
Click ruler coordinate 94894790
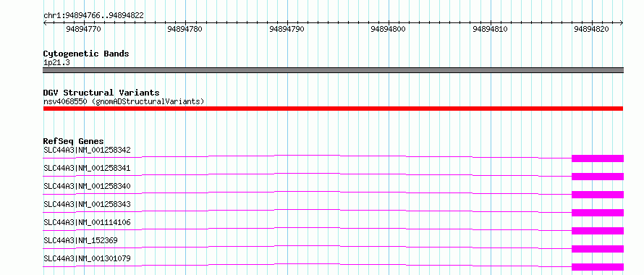click(287, 29)
